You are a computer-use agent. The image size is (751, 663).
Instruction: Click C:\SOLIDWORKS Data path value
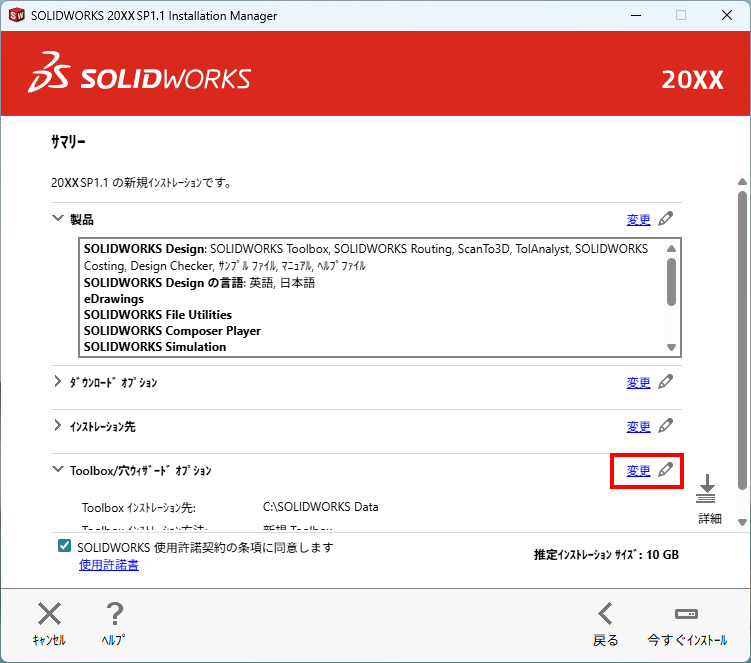(x=320, y=507)
